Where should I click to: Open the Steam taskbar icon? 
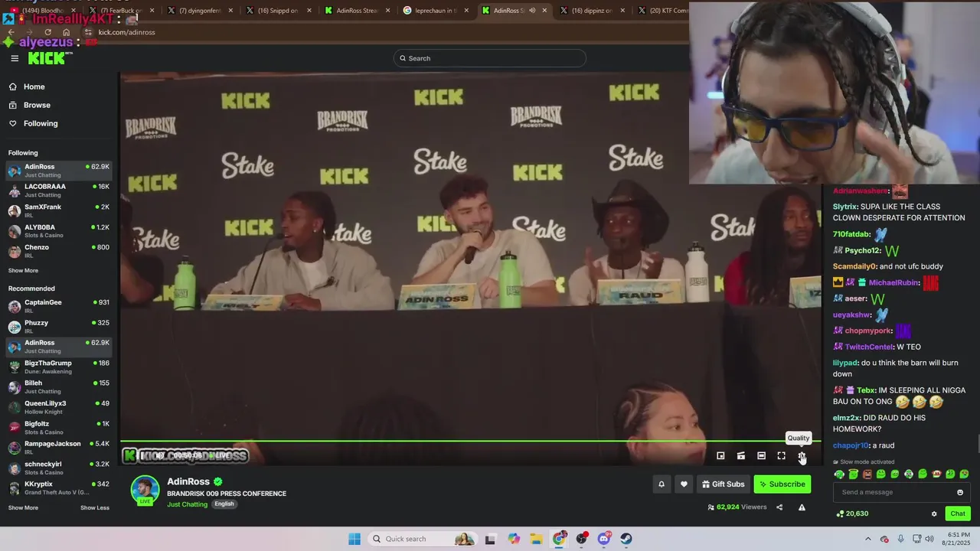626,539
